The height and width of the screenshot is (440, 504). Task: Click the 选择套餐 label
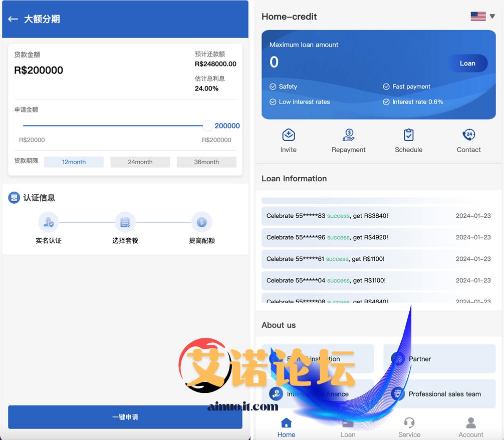point(125,241)
